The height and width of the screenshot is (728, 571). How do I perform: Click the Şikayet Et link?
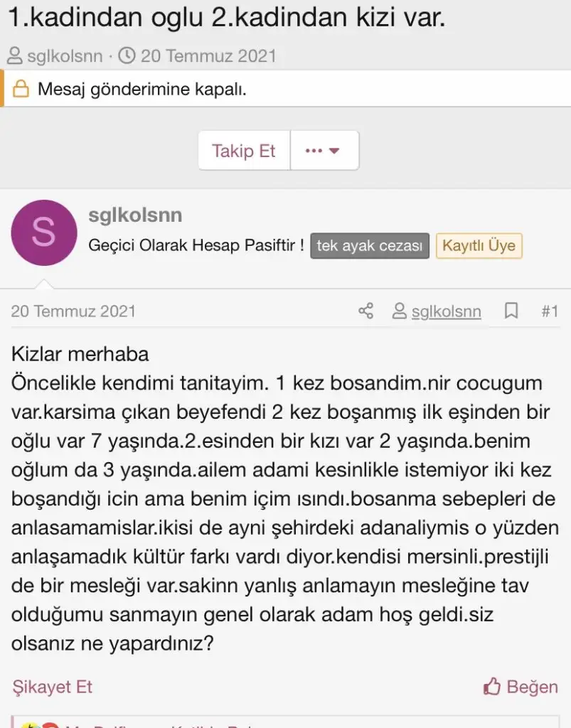coord(53,687)
